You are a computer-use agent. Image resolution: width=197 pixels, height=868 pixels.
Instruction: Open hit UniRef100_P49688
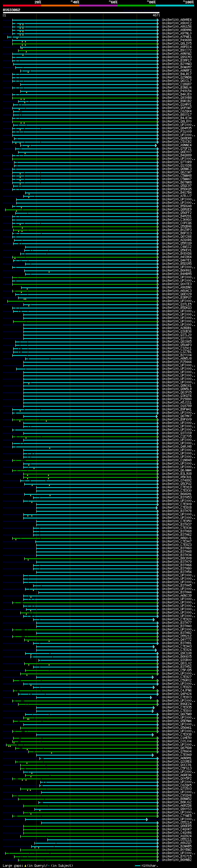(177, 40)
